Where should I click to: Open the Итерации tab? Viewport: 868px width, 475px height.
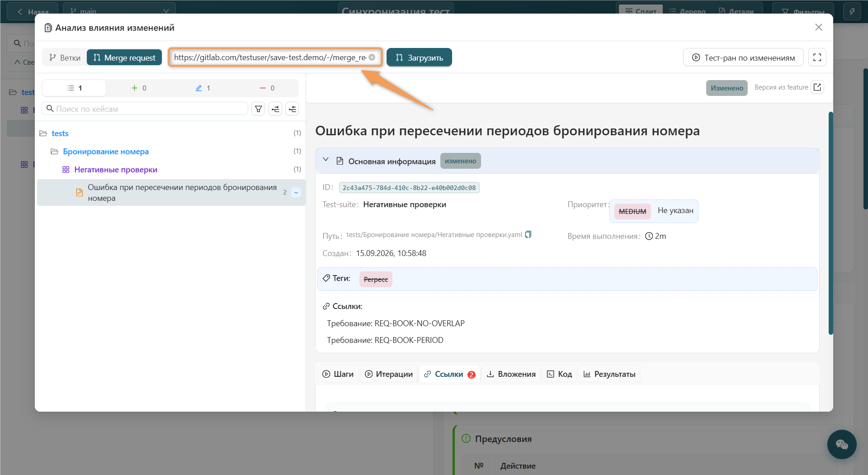click(389, 374)
